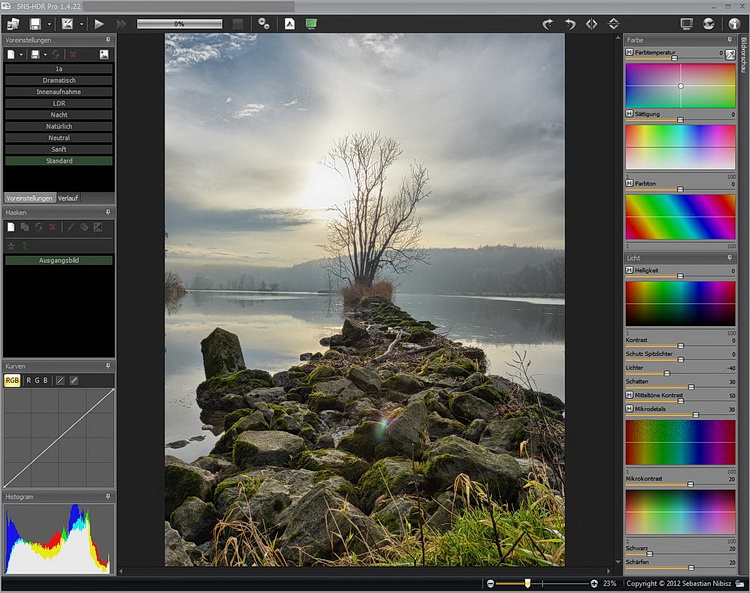Select the eraser tool in Masken toolbar

click(84, 227)
